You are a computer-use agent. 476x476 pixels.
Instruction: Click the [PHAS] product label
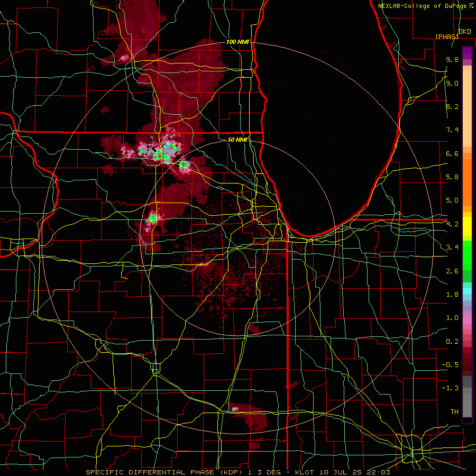447,36
